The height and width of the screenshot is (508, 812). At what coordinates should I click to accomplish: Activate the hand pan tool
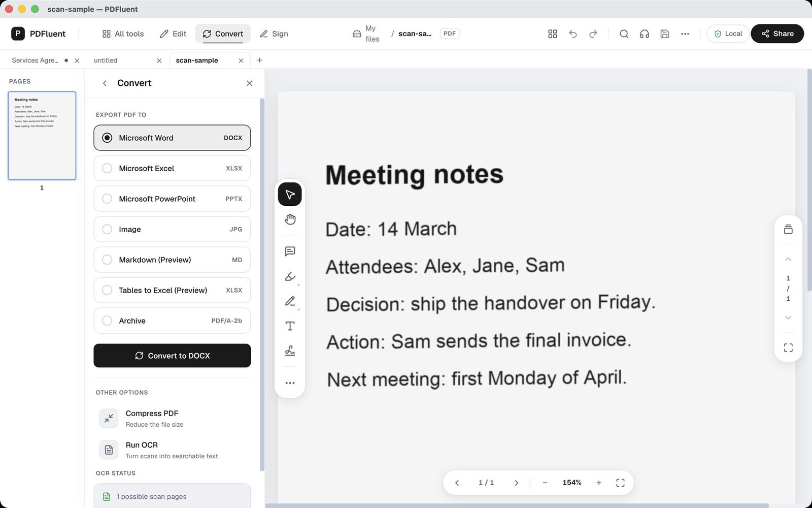pos(290,219)
